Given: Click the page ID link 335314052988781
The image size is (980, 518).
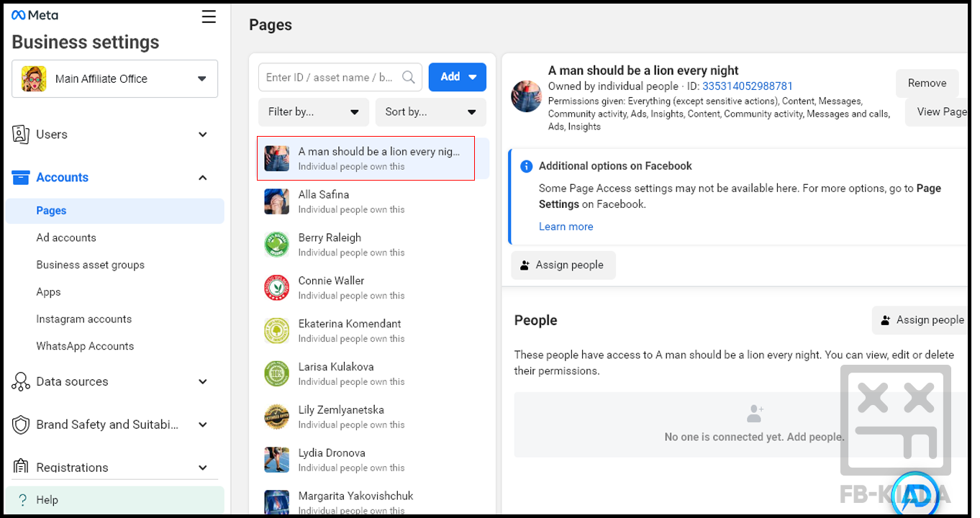Looking at the screenshot, I should pyautogui.click(x=747, y=86).
